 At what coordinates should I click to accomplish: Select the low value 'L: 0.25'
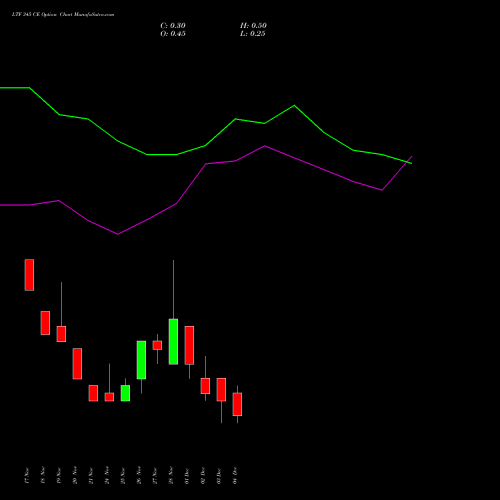(x=253, y=34)
